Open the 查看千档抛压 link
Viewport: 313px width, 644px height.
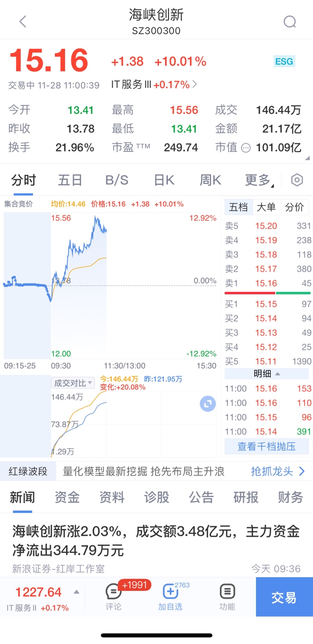[x=267, y=447]
